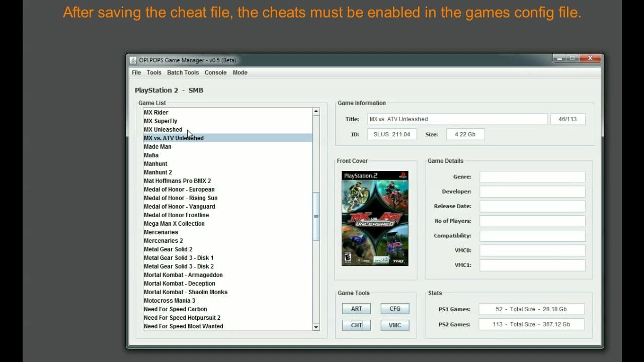
Task: Select Mercenaries in the game list
Action: pyautogui.click(x=227, y=232)
